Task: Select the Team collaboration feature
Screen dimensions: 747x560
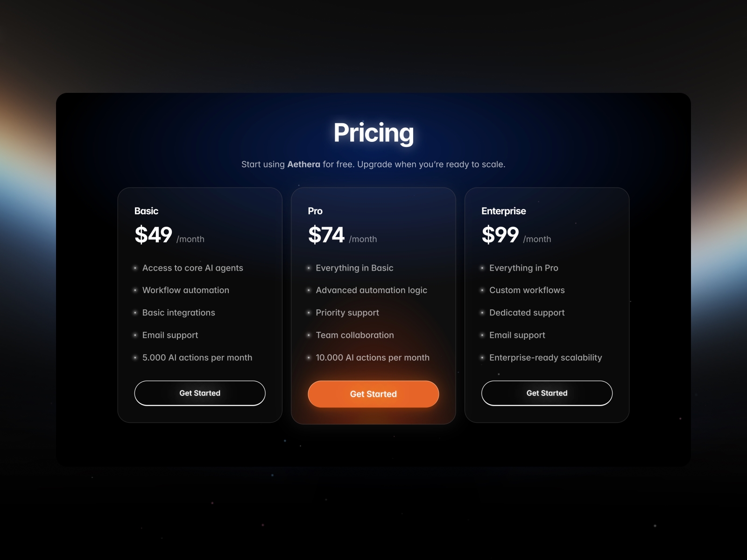Action: 355,335
